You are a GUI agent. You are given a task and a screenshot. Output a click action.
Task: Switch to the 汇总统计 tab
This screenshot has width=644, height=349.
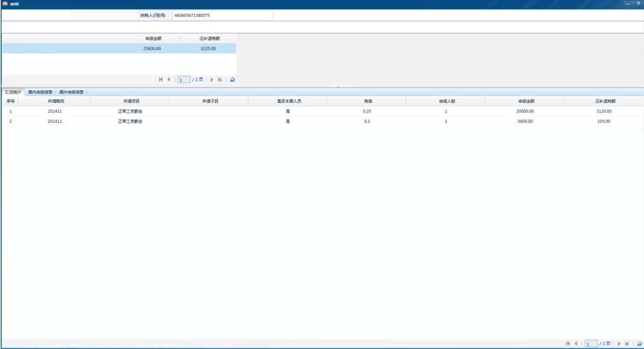(x=13, y=92)
